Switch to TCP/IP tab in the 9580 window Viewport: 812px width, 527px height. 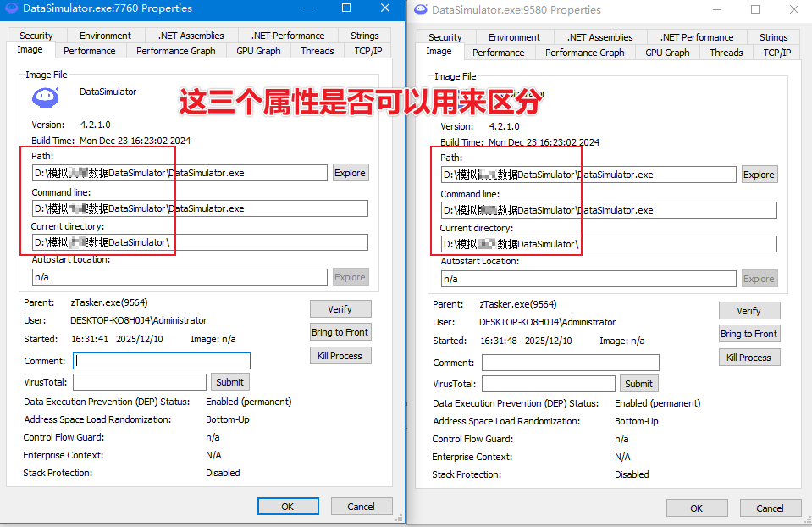click(776, 53)
